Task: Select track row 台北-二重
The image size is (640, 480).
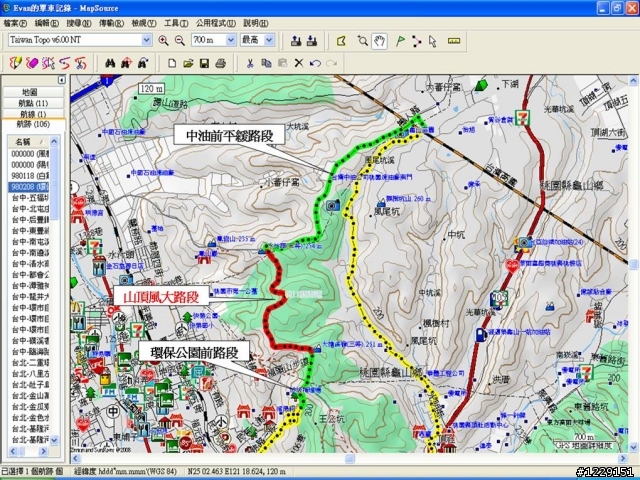Action: pos(30,362)
